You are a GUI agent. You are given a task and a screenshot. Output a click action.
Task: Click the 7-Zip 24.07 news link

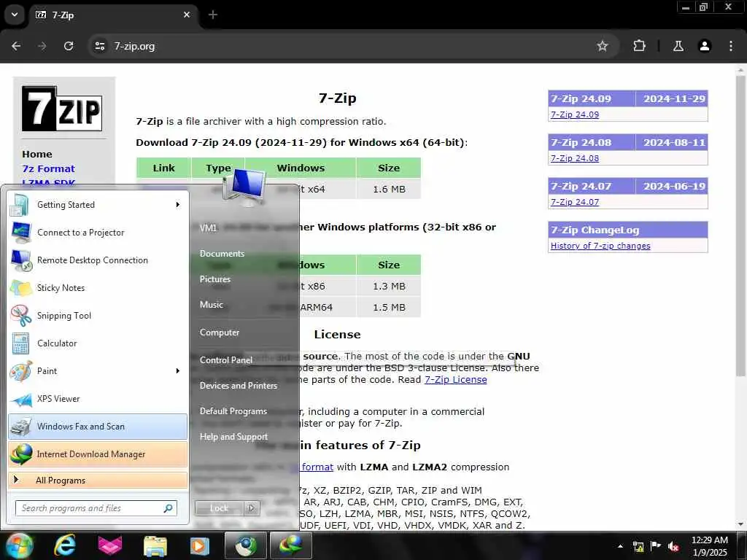click(x=575, y=202)
